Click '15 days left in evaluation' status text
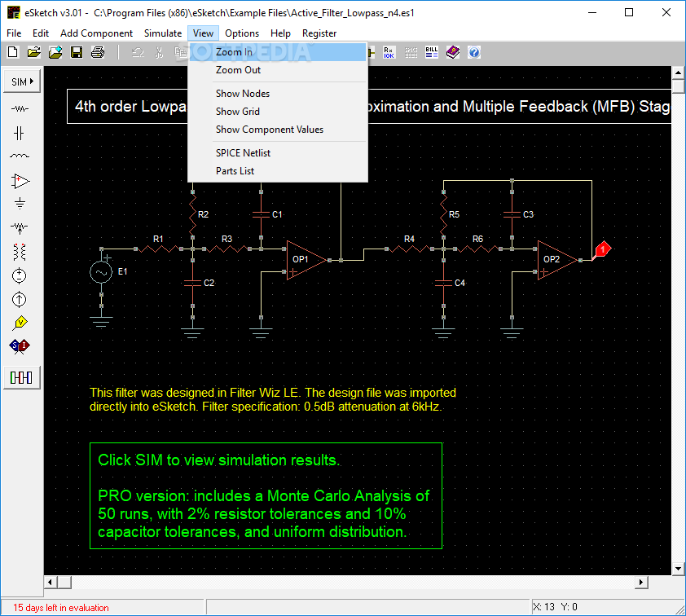Image resolution: width=686 pixels, height=616 pixels. pos(61,608)
